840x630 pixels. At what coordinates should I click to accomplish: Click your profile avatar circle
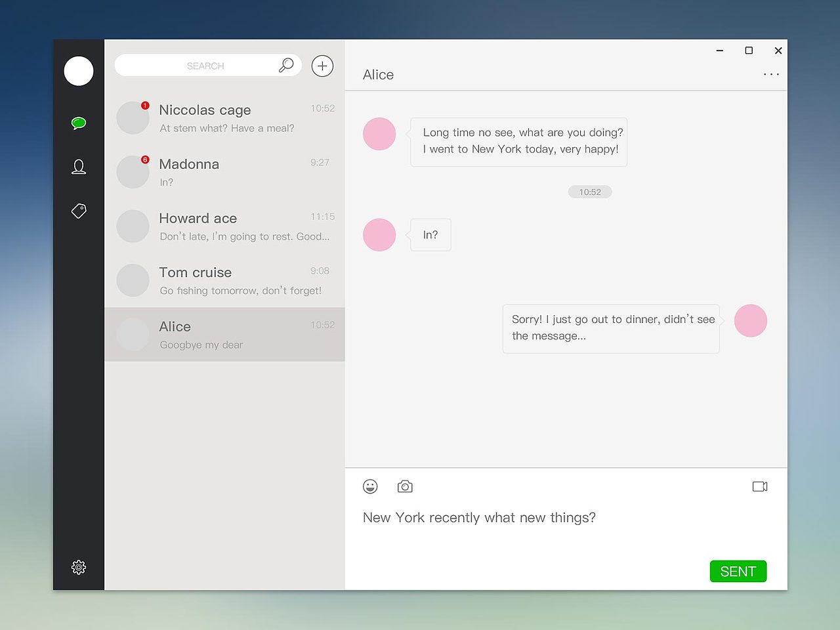pyautogui.click(x=78, y=71)
